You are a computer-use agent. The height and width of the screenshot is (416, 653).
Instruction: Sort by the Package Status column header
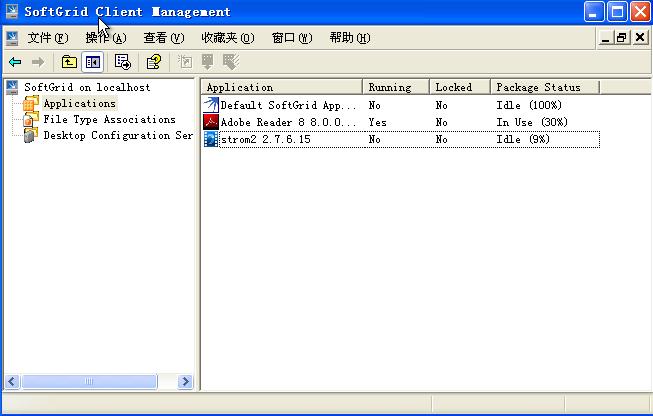(545, 87)
